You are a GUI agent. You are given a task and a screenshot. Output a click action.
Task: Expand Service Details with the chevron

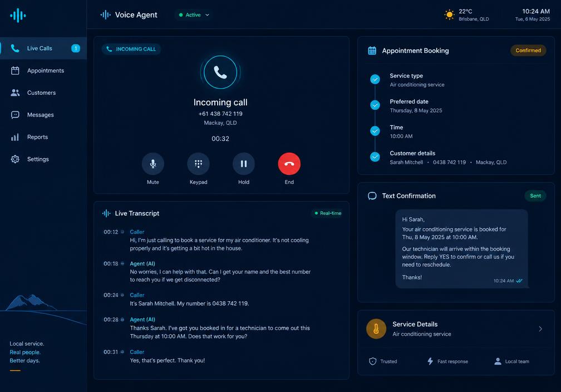tap(540, 329)
